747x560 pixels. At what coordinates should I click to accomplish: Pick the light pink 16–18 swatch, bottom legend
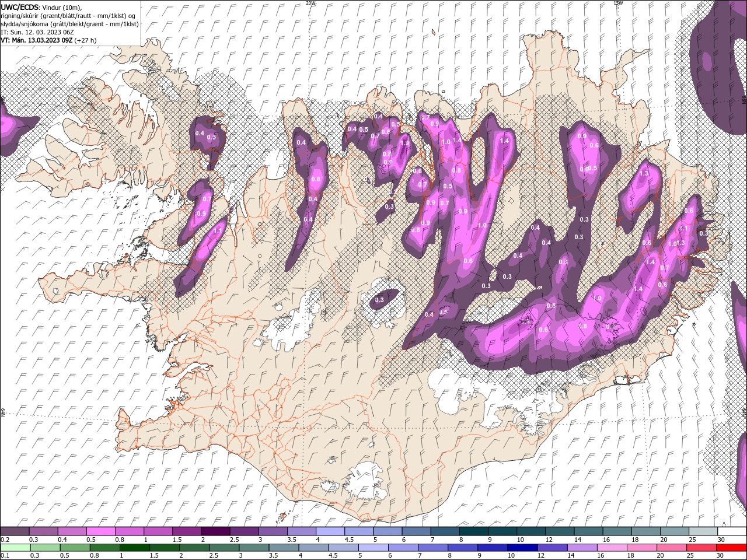point(612,548)
